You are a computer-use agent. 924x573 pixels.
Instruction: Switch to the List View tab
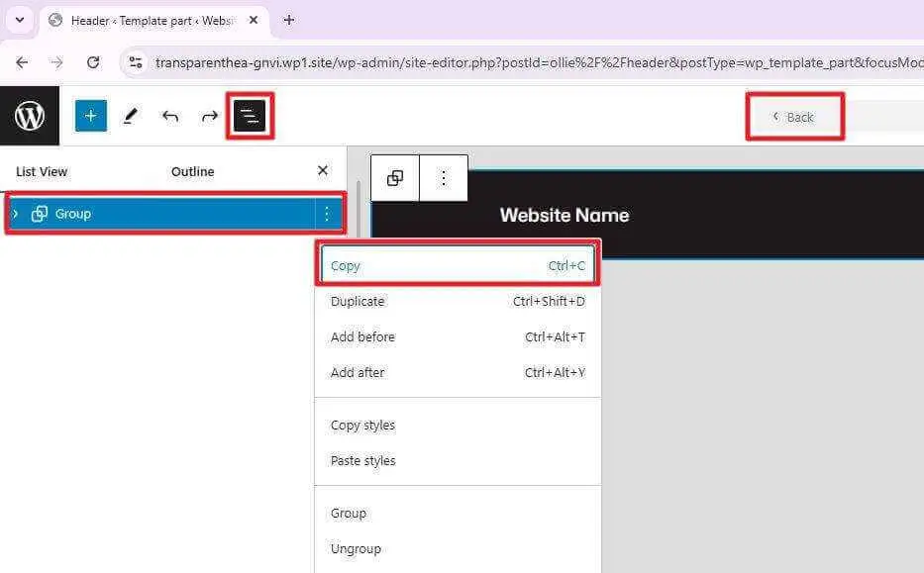click(42, 171)
